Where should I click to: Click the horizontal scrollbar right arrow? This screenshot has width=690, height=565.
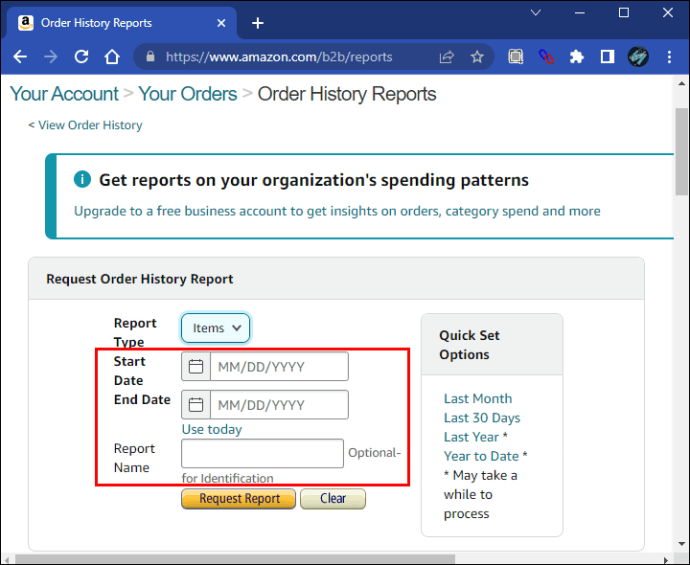coord(666,560)
